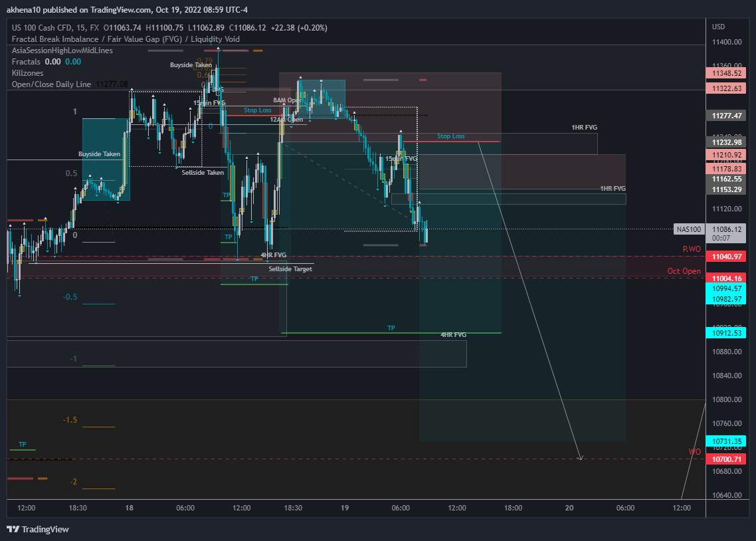
Task: Click the cyan 10982.97 price tag
Action: click(x=727, y=299)
